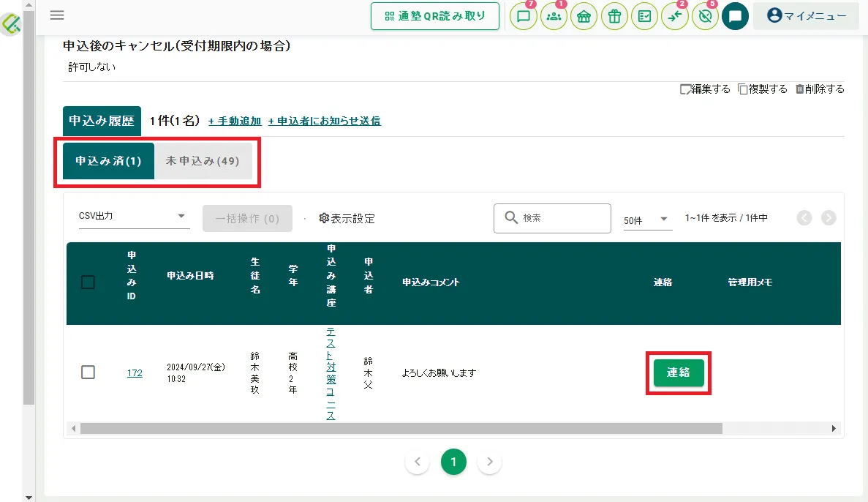
Task: Select the 申込み済(1) tab
Action: 108,161
